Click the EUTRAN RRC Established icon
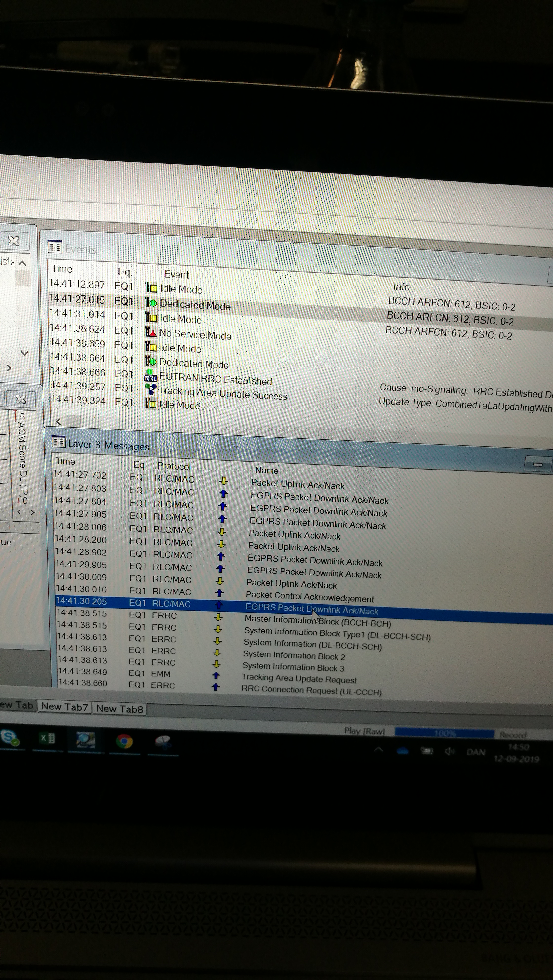553x980 pixels. pyautogui.click(x=151, y=375)
